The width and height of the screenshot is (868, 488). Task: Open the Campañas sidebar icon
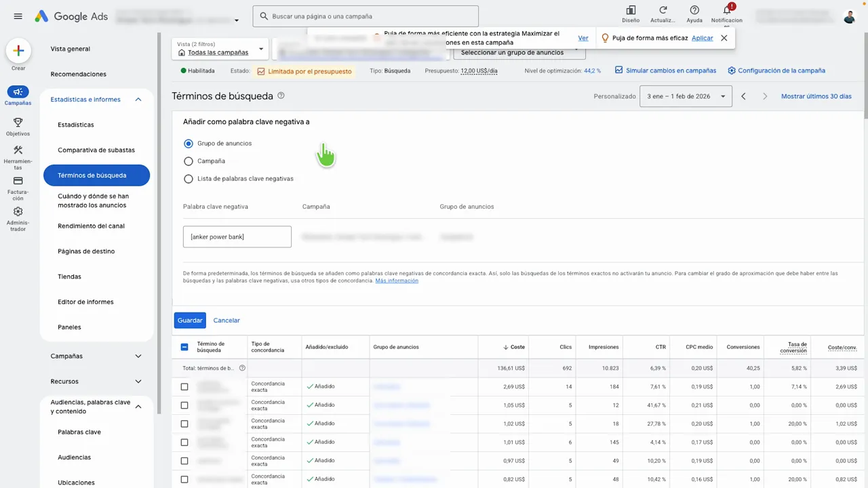click(18, 92)
